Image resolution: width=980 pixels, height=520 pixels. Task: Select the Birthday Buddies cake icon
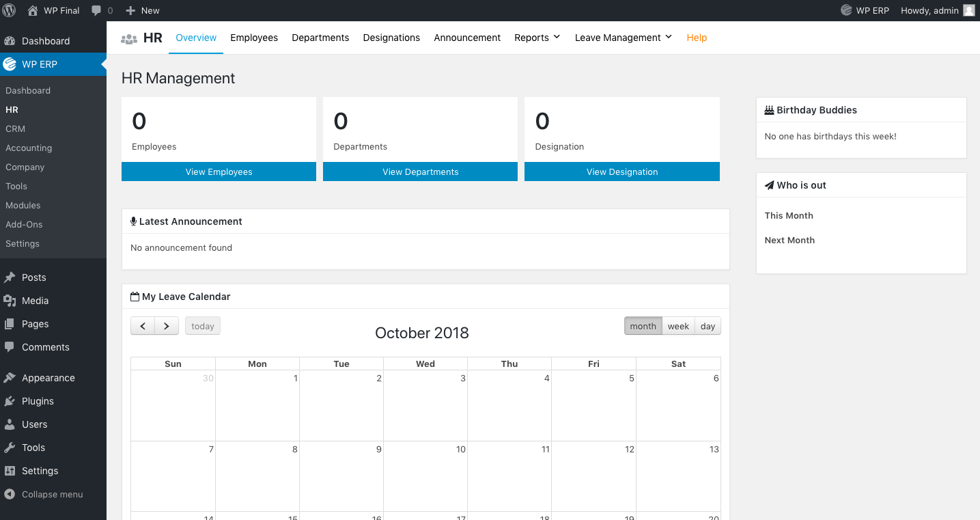pos(770,109)
